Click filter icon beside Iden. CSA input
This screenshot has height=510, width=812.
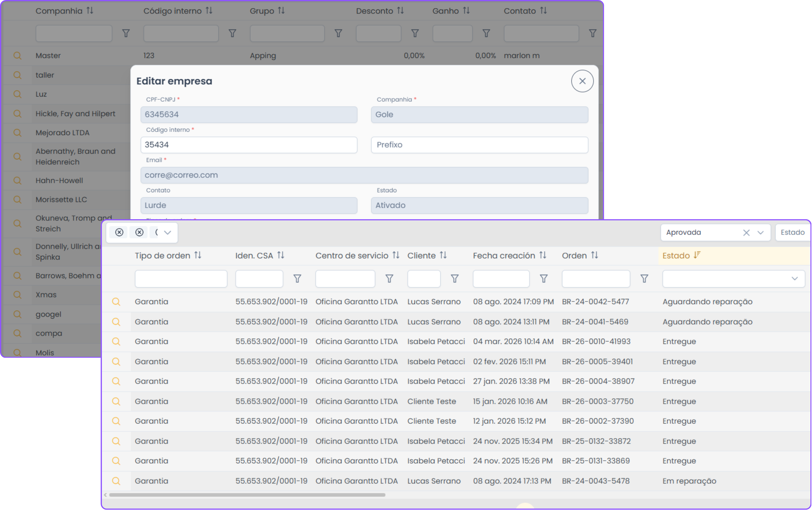(297, 279)
